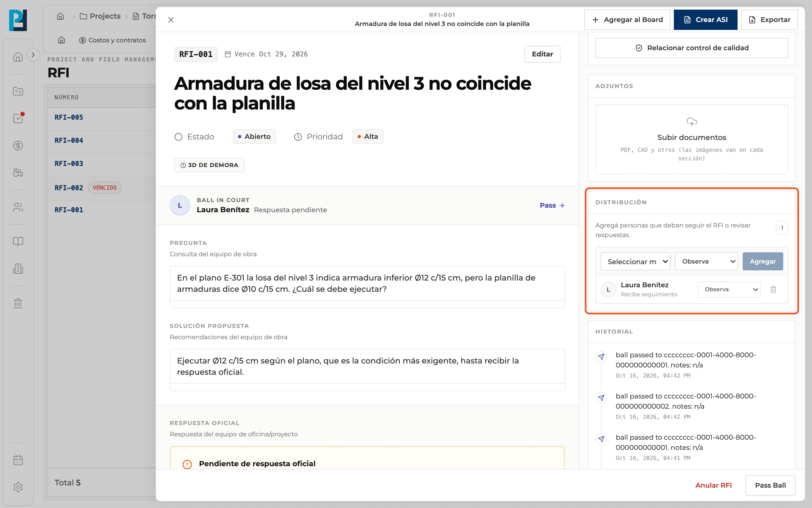
Task: Open the bank institution icon in the sidebar
Action: [18, 303]
